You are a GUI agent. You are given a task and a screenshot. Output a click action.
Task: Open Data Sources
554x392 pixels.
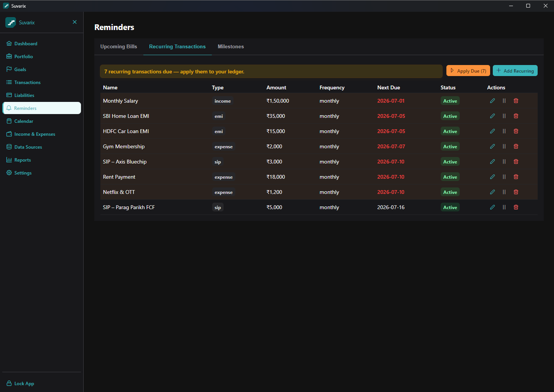(41, 147)
